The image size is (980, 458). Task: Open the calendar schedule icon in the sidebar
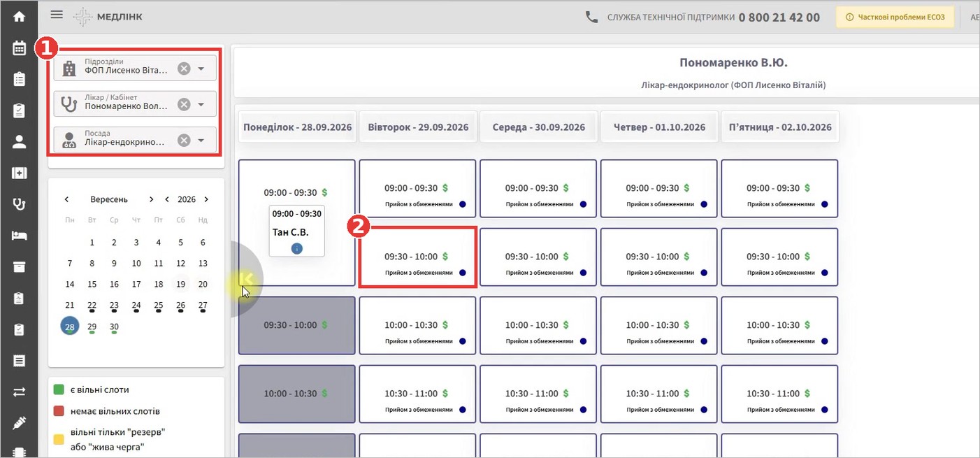[x=19, y=48]
